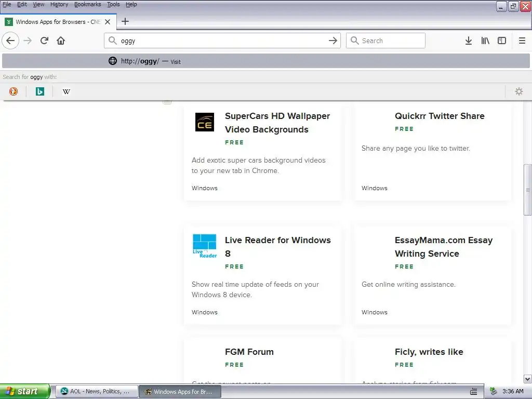Screen dimensions: 532x399
Task: Click the FREE label under Quickrr Twitter Share
Action: (x=404, y=129)
